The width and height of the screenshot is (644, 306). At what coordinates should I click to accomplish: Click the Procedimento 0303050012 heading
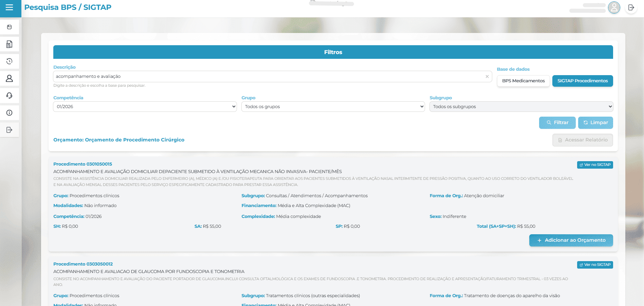(83, 264)
